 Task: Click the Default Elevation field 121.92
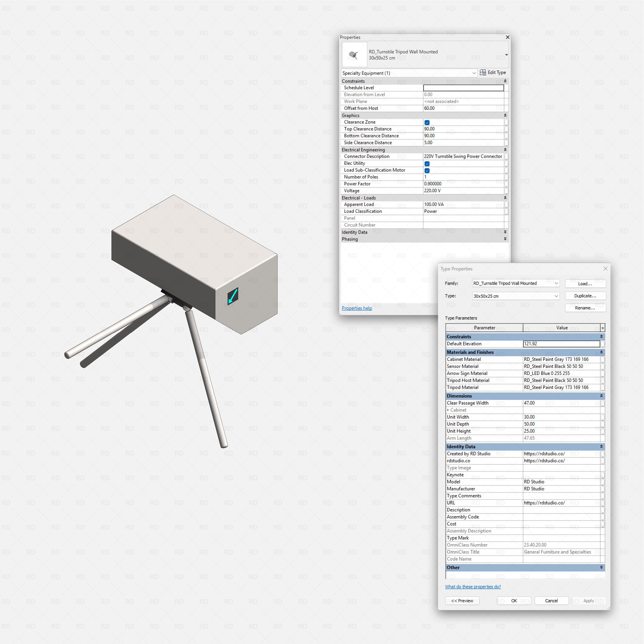(561, 344)
